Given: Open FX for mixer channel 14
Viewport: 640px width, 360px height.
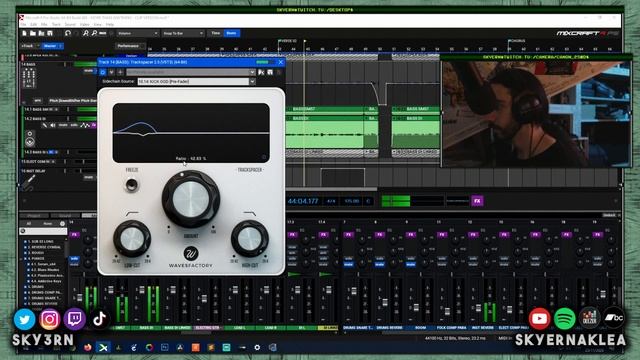Looking at the screenshot, I should coord(74,235).
